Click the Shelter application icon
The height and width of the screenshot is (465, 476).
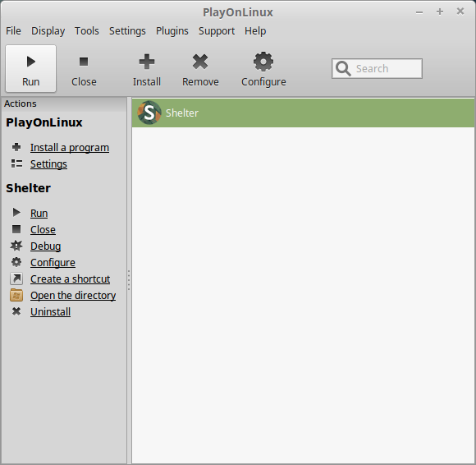tap(149, 113)
